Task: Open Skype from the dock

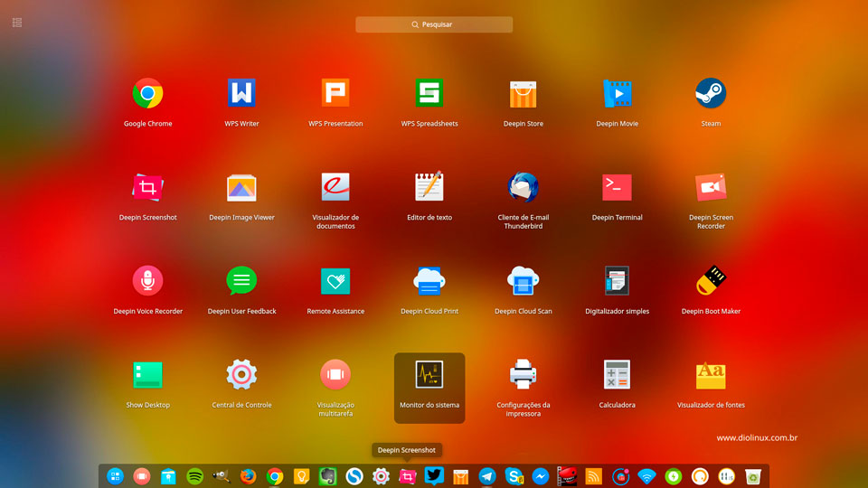Action: (514, 476)
